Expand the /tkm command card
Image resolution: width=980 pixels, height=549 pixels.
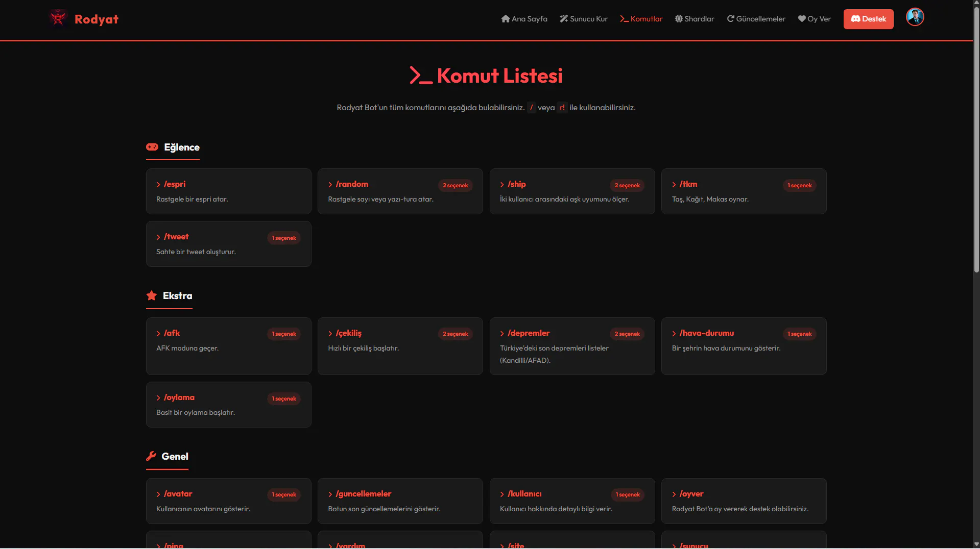coord(744,191)
